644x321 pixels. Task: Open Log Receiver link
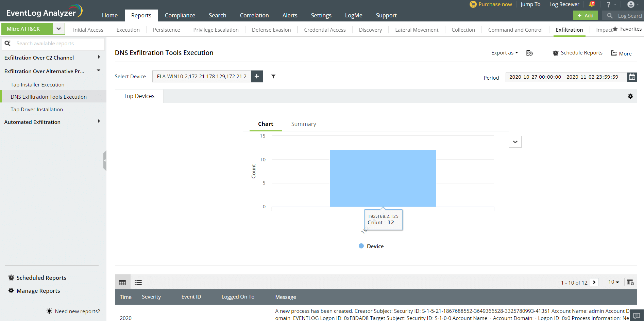(564, 4)
